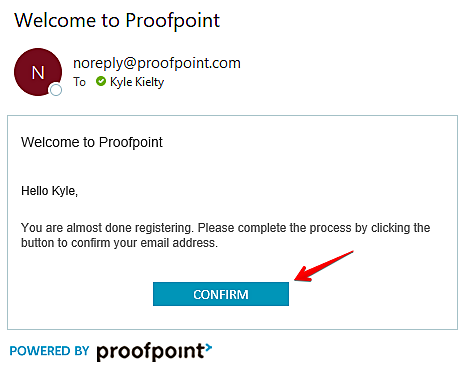Click the proofpoint logo in the footer
The image size is (473, 371).
click(154, 351)
